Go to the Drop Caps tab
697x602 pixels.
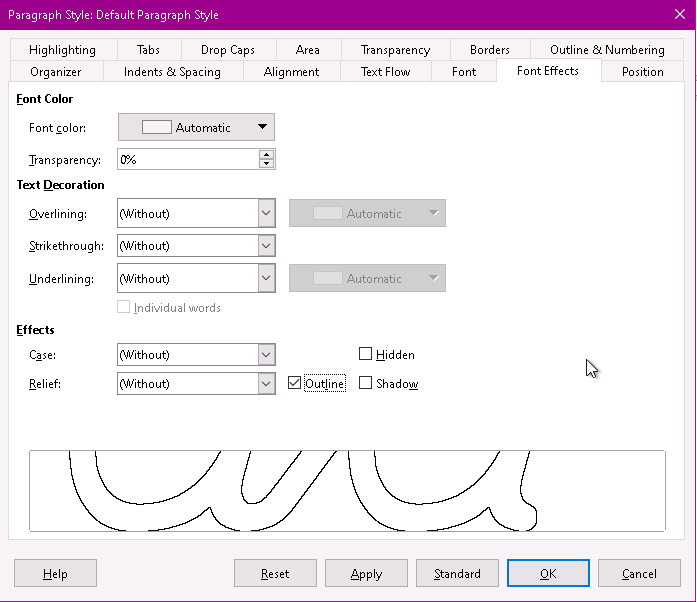227,50
